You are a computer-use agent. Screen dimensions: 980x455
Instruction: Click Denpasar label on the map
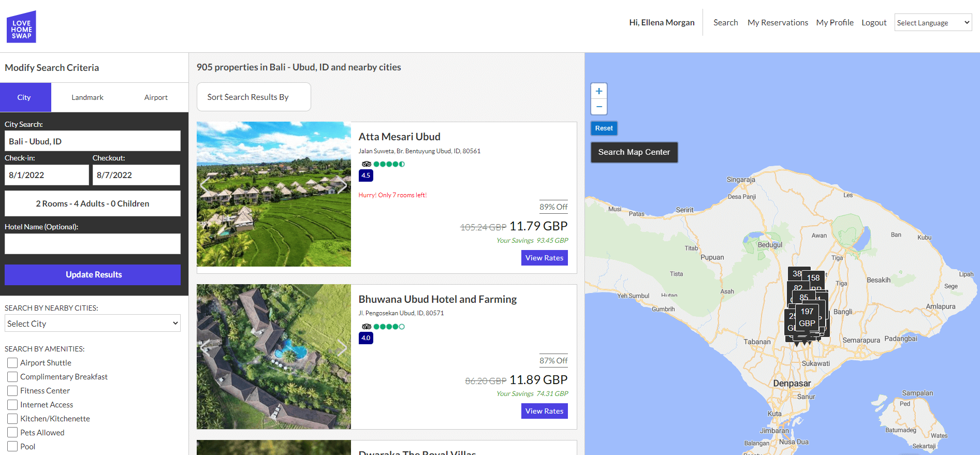click(x=792, y=384)
